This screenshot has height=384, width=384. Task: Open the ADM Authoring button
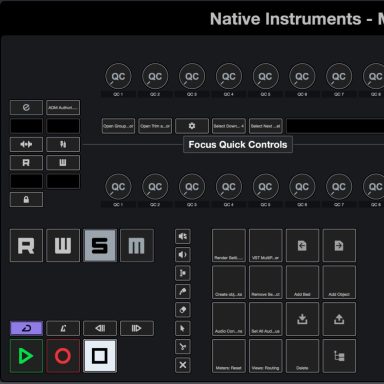click(x=63, y=107)
